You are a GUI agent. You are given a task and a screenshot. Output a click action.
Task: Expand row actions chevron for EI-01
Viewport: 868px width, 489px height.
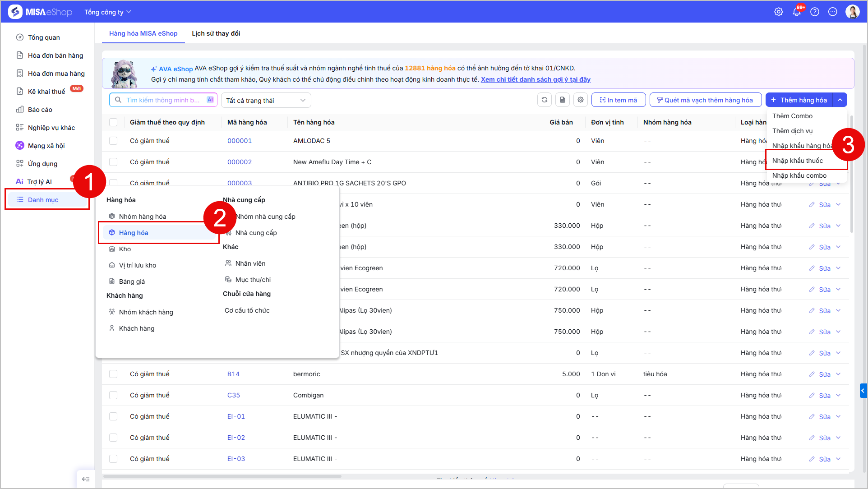[838, 417]
